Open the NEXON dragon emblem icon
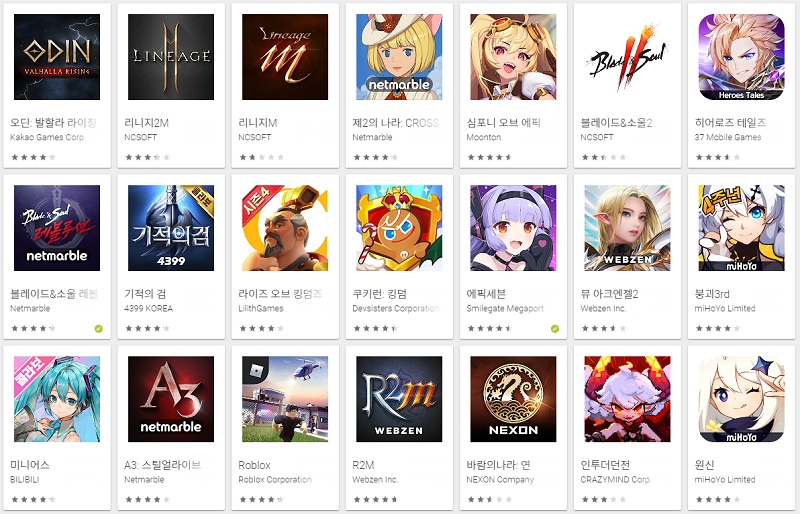Viewport: 800px width, 514px height. click(513, 399)
